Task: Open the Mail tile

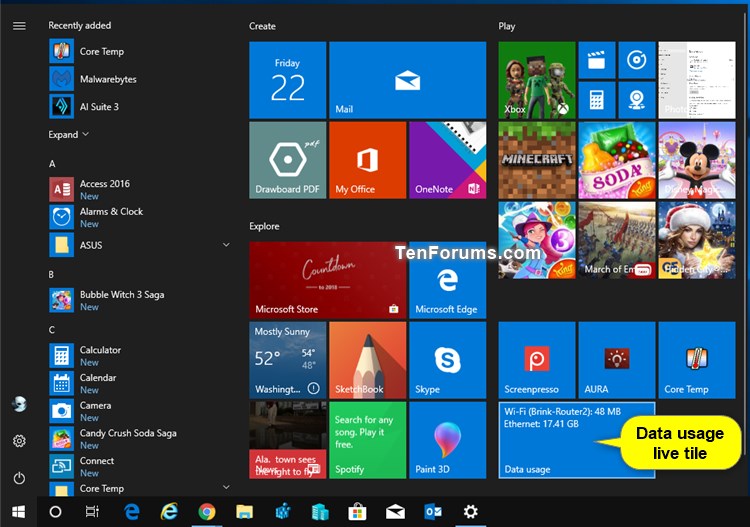Action: (408, 80)
